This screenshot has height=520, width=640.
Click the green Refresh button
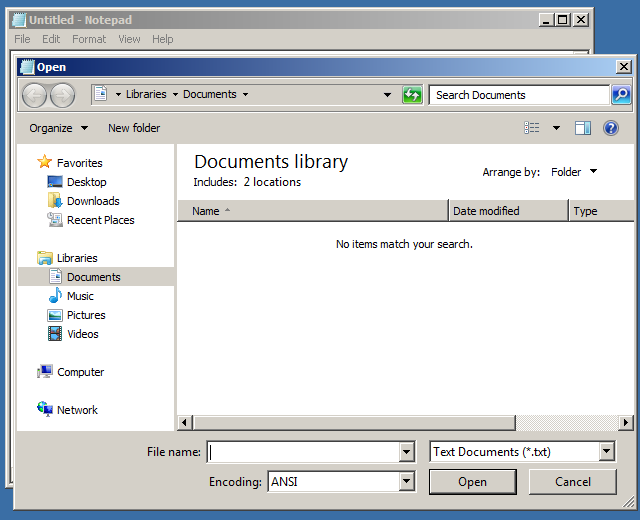[412, 95]
